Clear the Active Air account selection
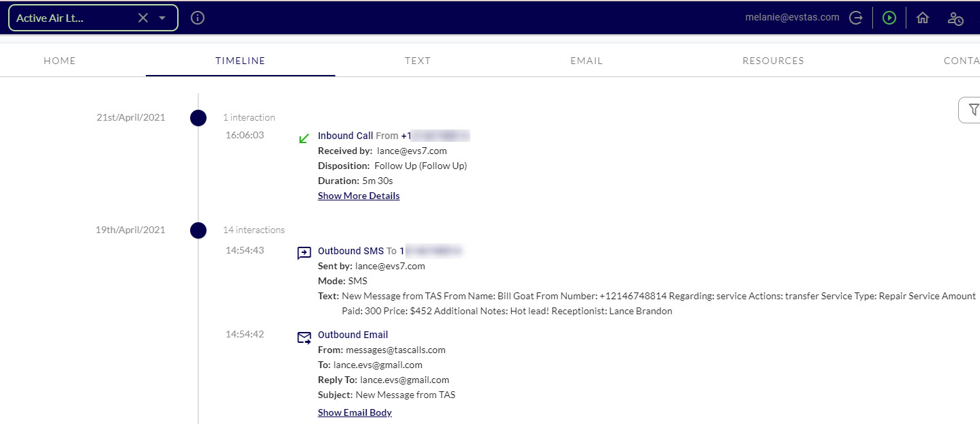This screenshot has width=980, height=424. pos(143,18)
